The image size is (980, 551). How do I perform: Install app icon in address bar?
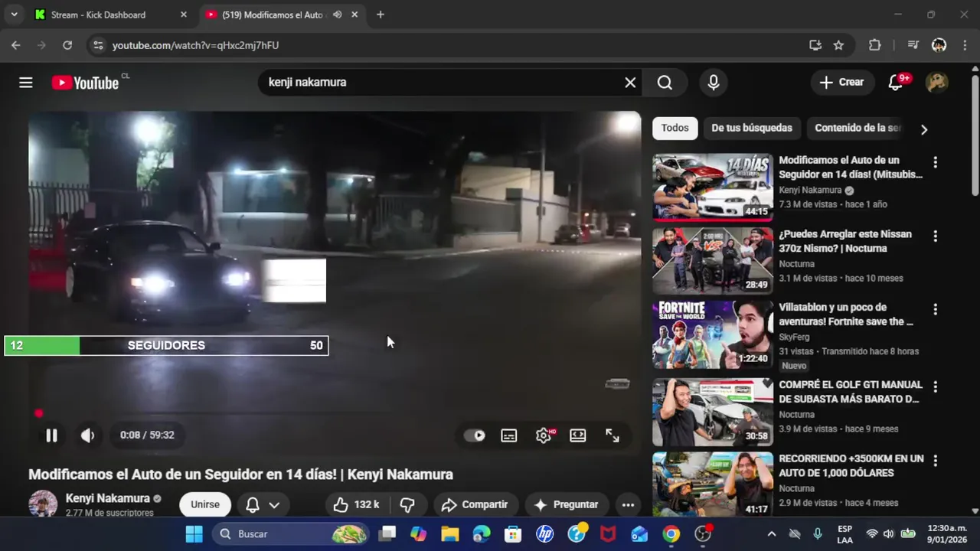click(x=815, y=45)
